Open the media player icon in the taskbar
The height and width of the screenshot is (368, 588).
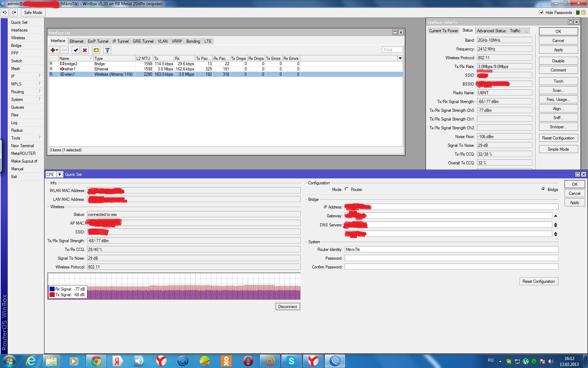tap(74, 361)
